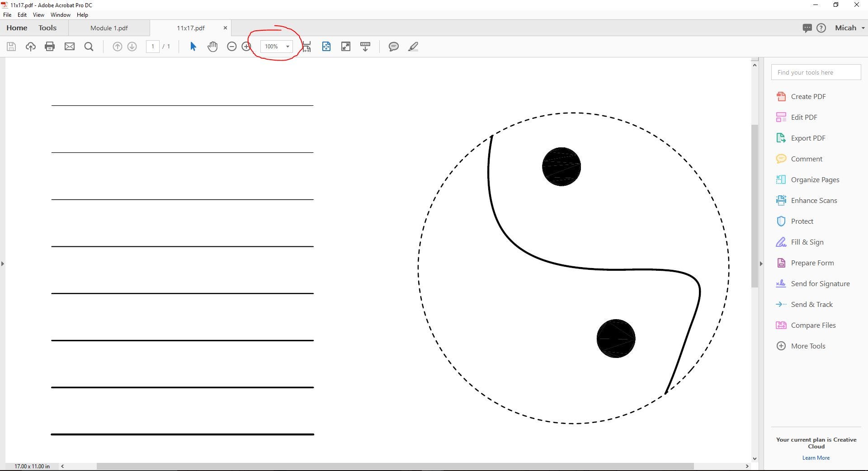Enter full screen mode icon
Screen dimensions: 868x471
(346, 47)
